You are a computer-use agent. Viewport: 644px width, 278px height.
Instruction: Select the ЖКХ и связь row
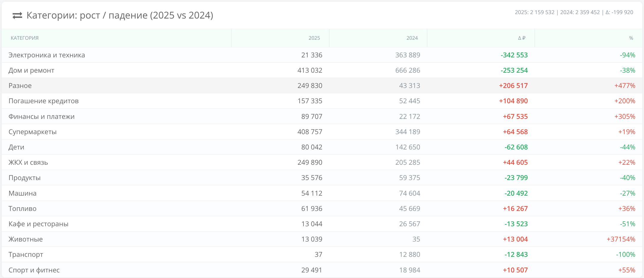(x=28, y=162)
